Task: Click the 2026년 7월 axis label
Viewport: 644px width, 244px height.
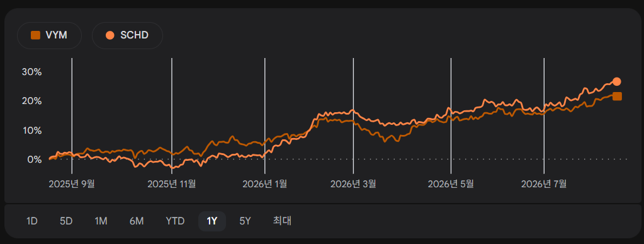Action: click(544, 183)
